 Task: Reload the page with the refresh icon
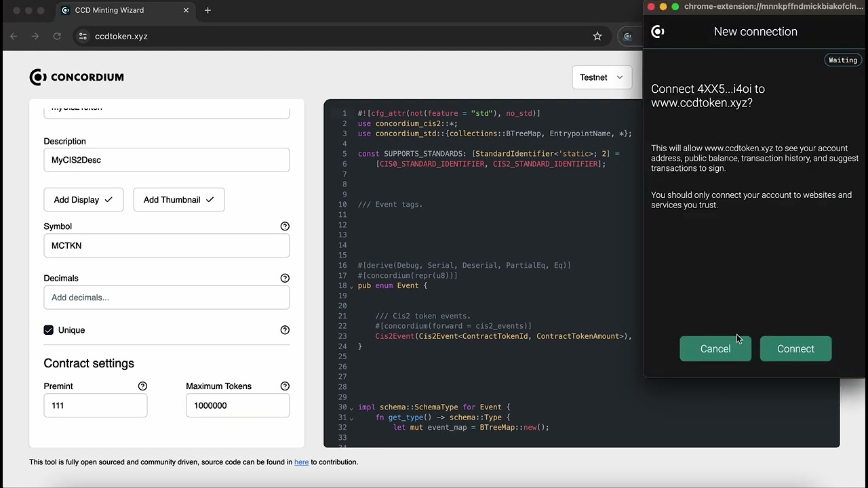click(x=57, y=37)
